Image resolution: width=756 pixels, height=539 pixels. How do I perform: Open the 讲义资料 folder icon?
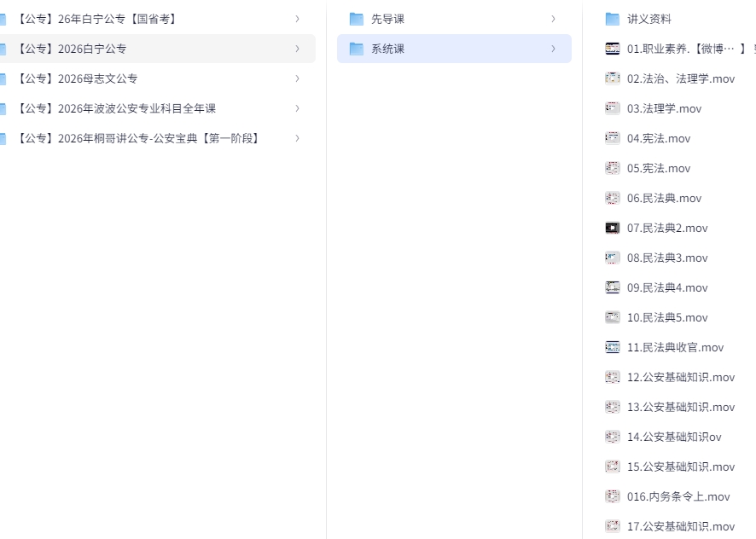pos(613,19)
